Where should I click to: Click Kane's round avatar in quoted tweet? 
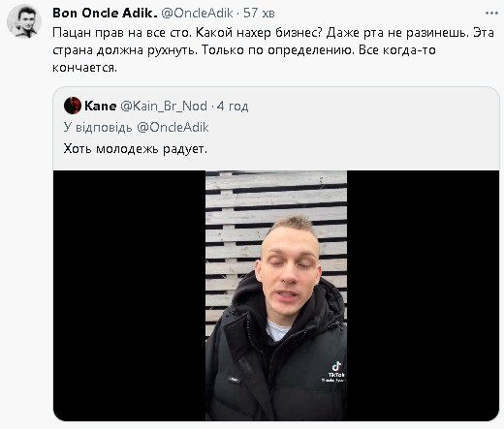click(x=73, y=106)
